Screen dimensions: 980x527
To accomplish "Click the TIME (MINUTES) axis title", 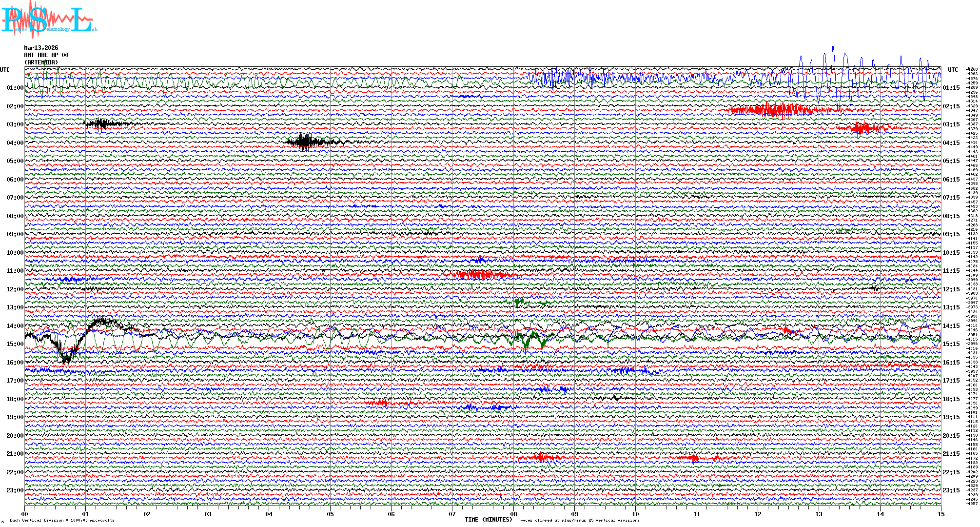I will point(489,520).
